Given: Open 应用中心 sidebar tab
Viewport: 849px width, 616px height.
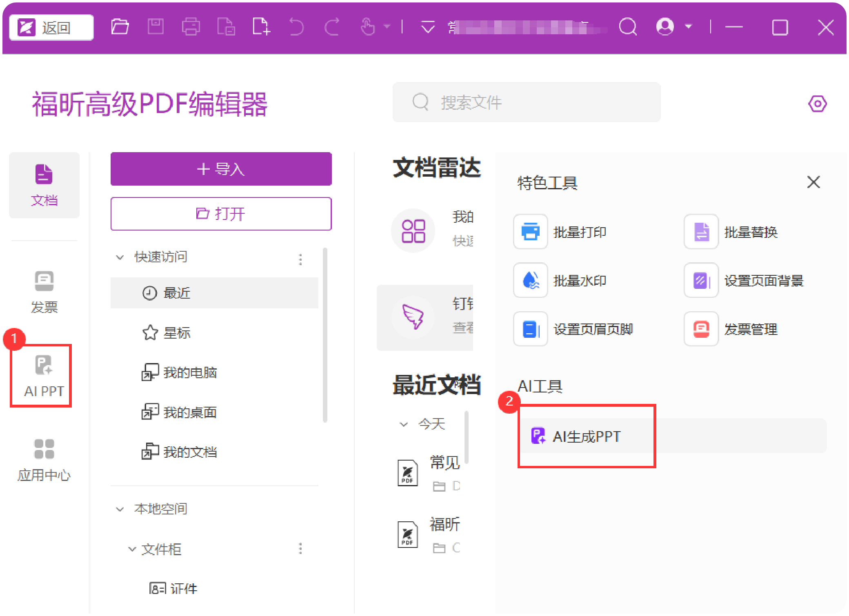Looking at the screenshot, I should [x=44, y=460].
